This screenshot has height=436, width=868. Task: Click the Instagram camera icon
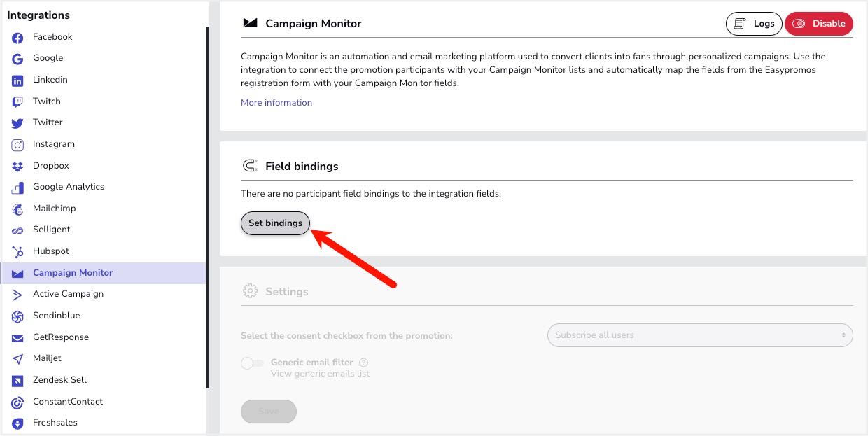17,145
